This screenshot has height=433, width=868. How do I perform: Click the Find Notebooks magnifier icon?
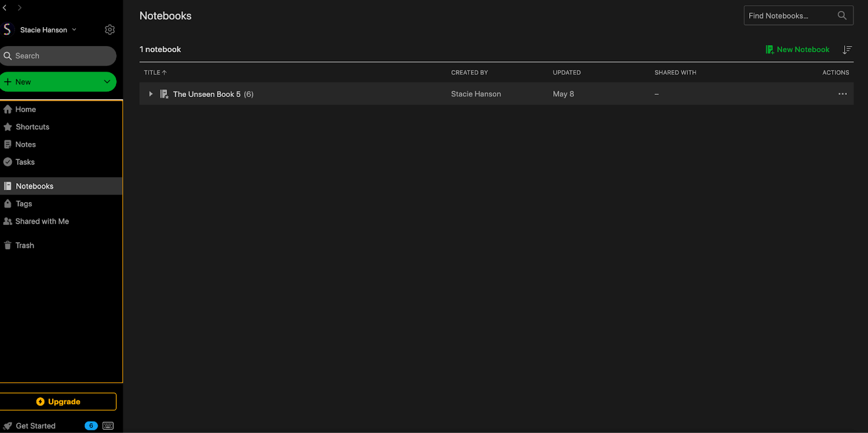tap(842, 16)
